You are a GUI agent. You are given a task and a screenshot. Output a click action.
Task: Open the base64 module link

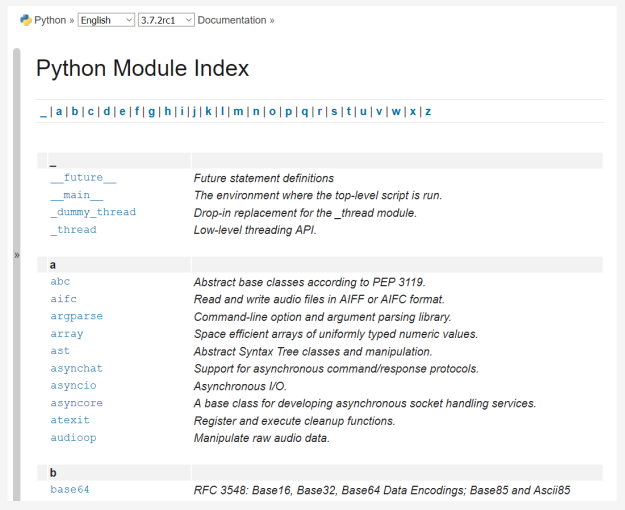click(69, 489)
